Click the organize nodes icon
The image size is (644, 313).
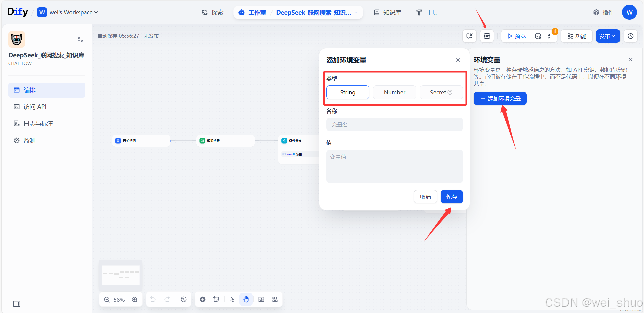[x=275, y=299]
